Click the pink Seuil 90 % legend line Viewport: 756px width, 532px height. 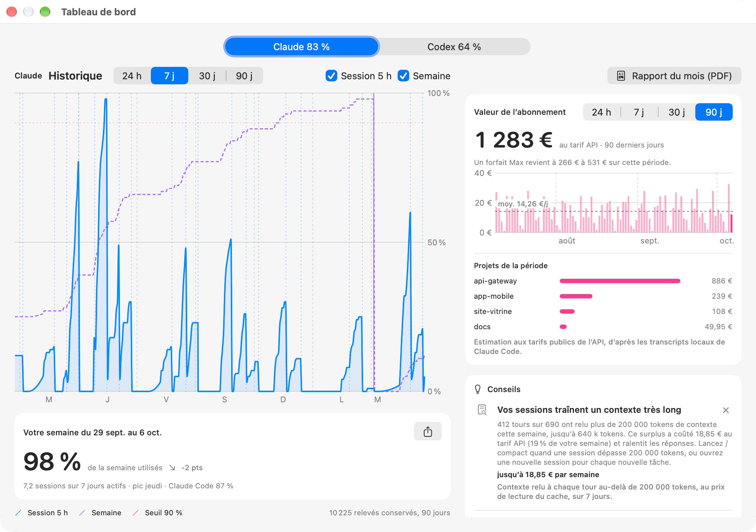pos(136,513)
